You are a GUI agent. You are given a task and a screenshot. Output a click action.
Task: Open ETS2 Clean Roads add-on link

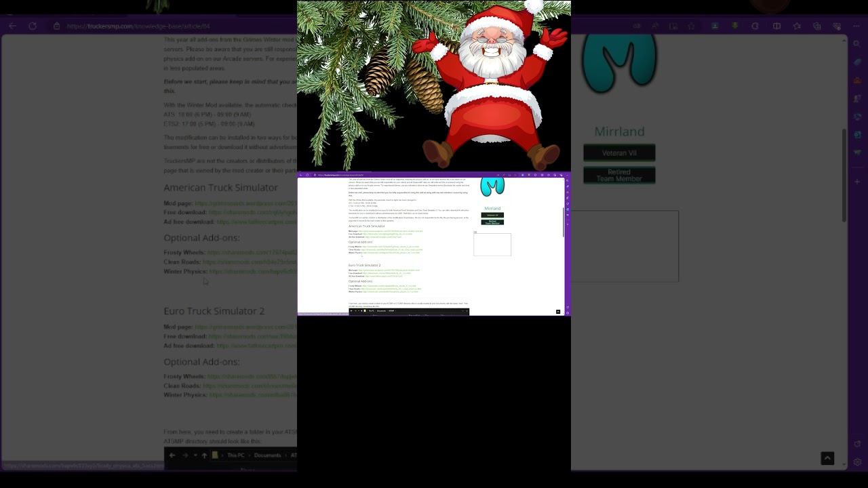click(391, 289)
